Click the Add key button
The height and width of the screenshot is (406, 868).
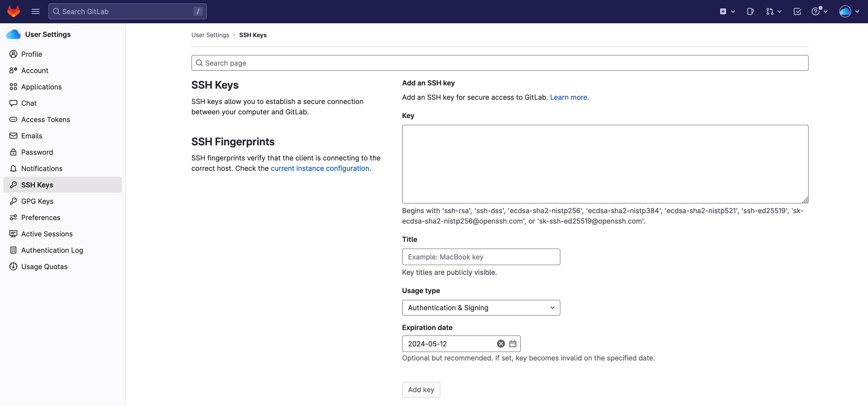(421, 389)
